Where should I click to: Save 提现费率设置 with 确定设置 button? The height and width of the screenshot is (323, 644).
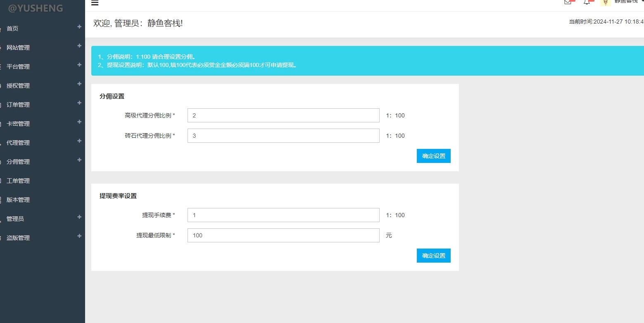coord(433,256)
